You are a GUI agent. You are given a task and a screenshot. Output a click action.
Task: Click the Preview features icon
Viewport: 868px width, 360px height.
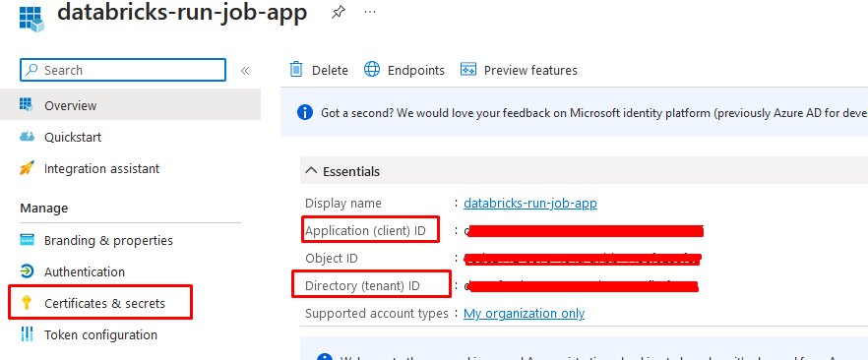click(x=468, y=70)
